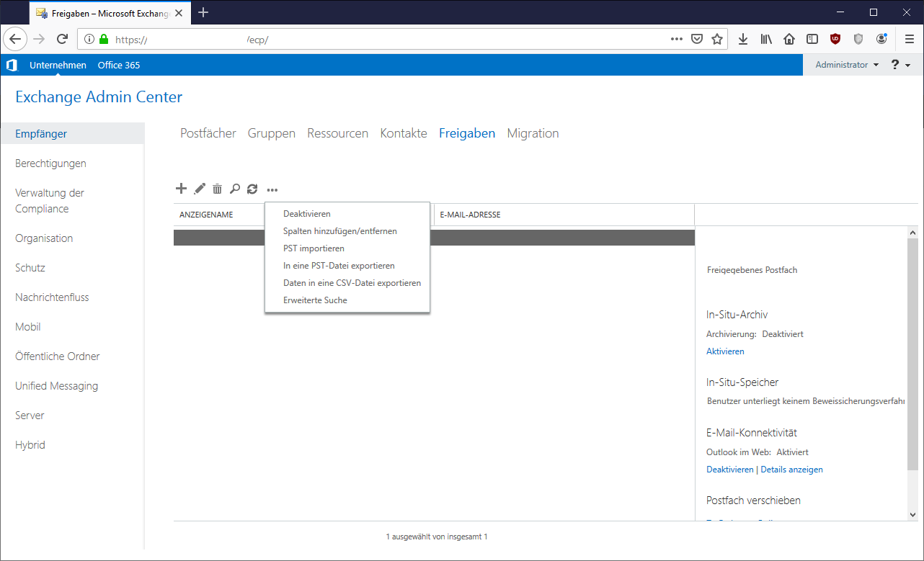
Task: Switch to the Postfächer tab
Action: pyautogui.click(x=208, y=133)
